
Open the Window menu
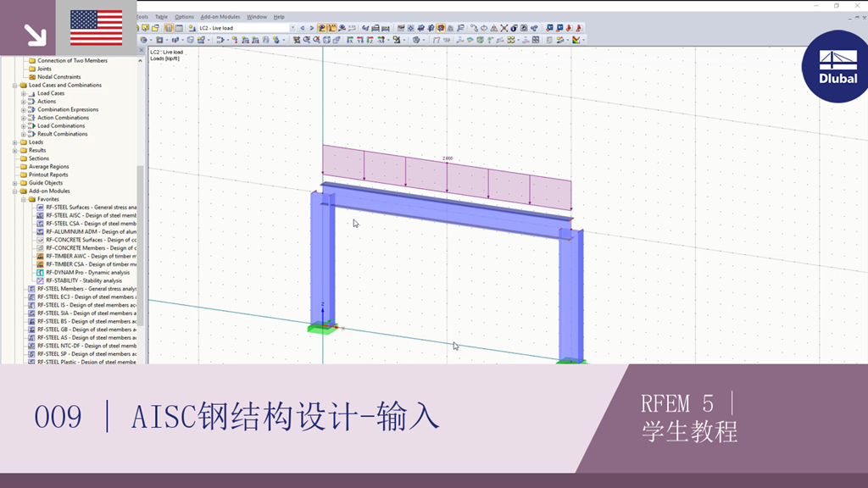coord(256,17)
